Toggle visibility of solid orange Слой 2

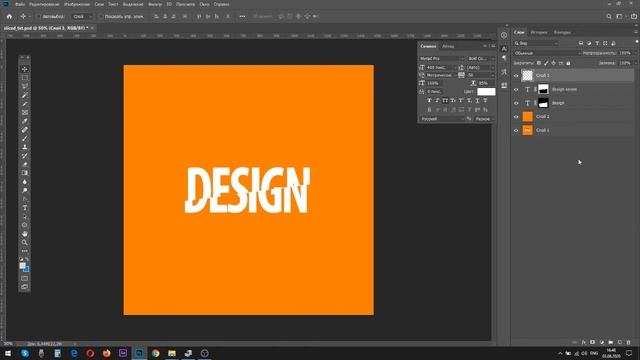[x=516, y=117]
